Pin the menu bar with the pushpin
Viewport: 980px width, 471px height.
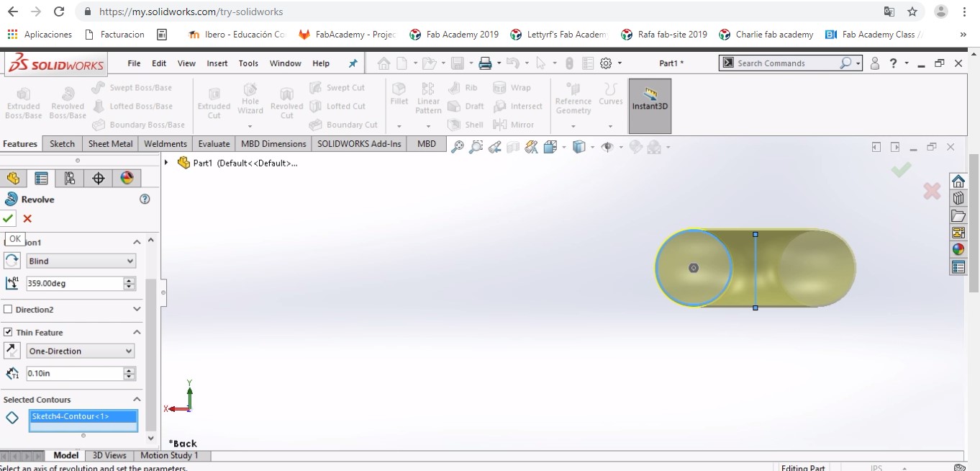pyautogui.click(x=353, y=63)
